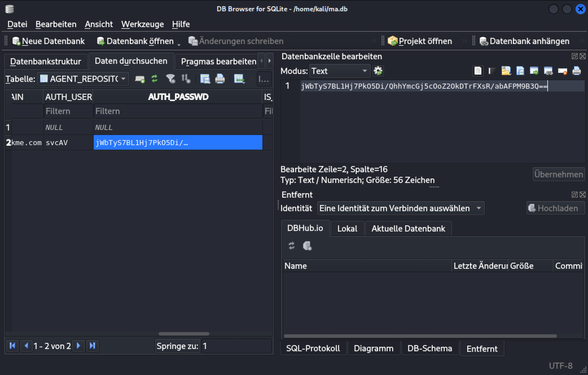Clear all filters with the funnel icon
The width and height of the screenshot is (588, 375).
[x=170, y=79]
